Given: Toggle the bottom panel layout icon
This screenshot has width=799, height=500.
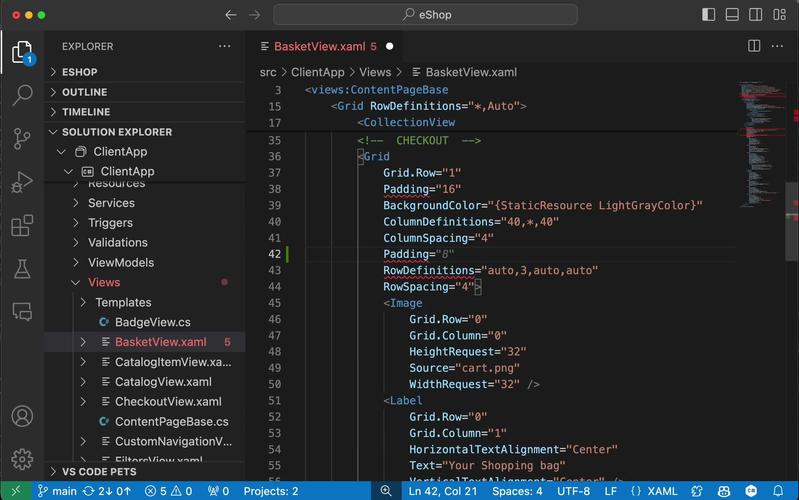Looking at the screenshot, I should click(x=732, y=15).
